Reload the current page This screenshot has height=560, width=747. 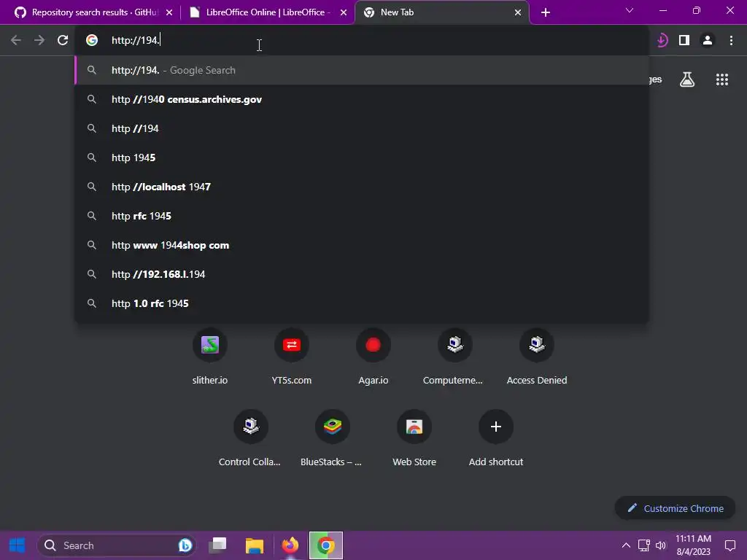tap(63, 40)
